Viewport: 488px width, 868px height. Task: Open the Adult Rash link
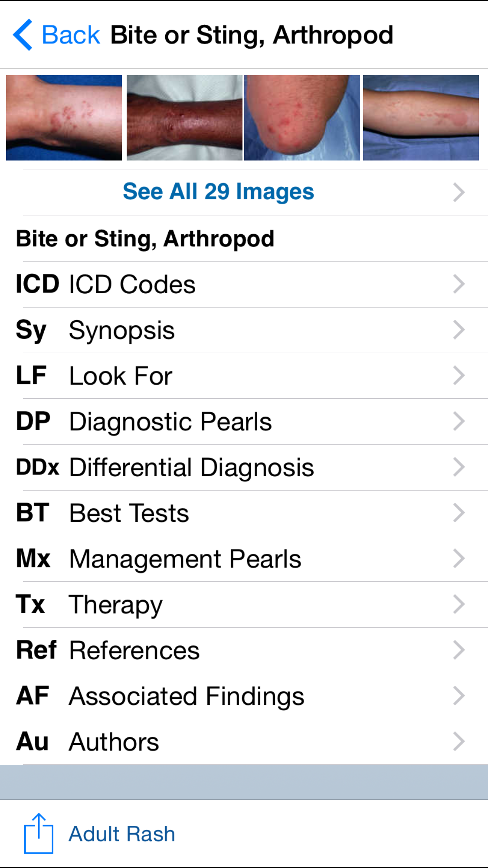click(122, 834)
